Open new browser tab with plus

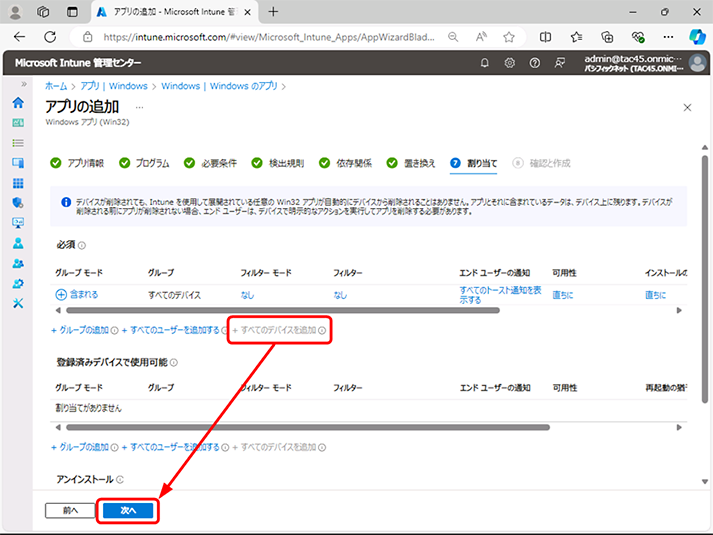[273, 12]
